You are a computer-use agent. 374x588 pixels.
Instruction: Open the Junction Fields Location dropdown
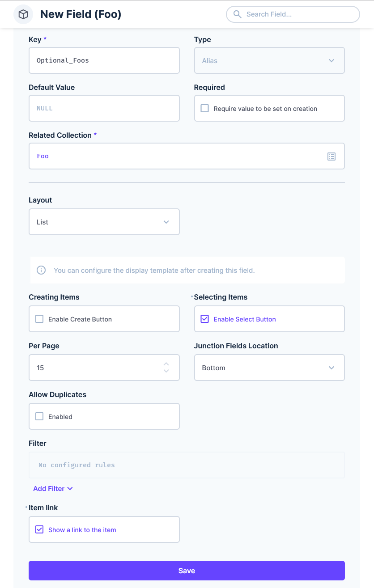[269, 368]
